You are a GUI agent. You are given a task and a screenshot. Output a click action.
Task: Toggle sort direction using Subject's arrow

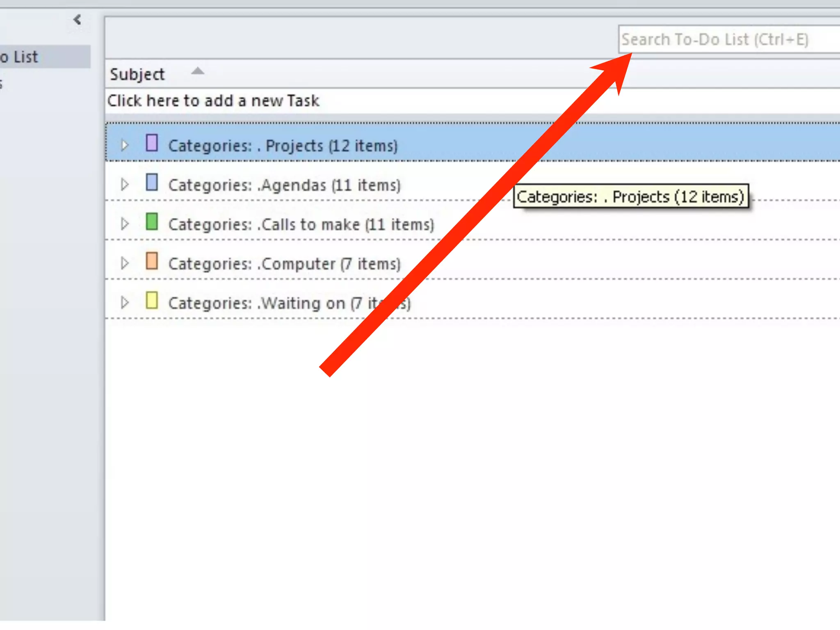pyautogui.click(x=198, y=71)
